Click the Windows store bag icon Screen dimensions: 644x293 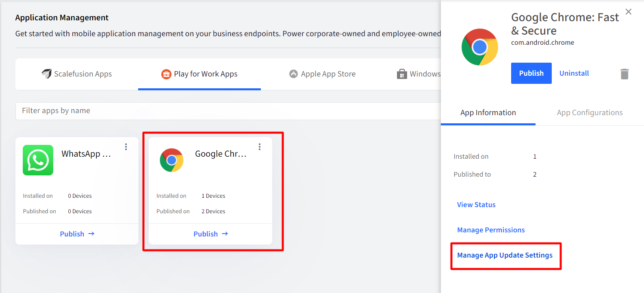coord(402,74)
